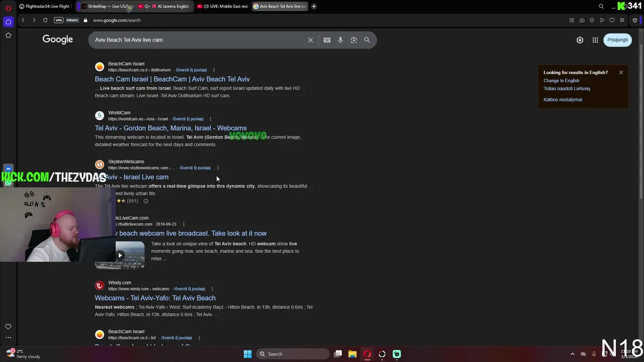Viewport: 644px width, 362px height.
Task: Dismiss the Looking for results in English box
Action: (x=621, y=72)
